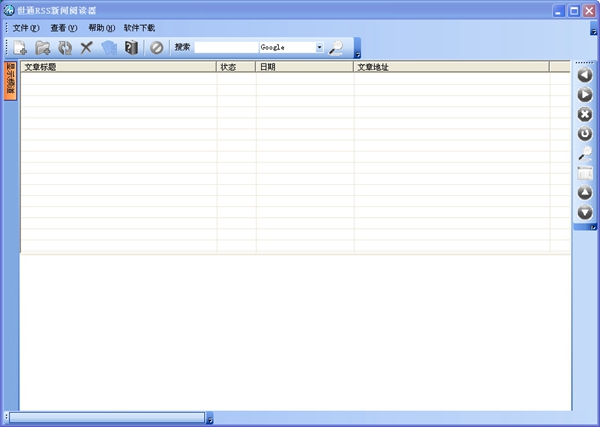600x427 pixels.
Task: Click the add new feed icon
Action: click(21, 47)
